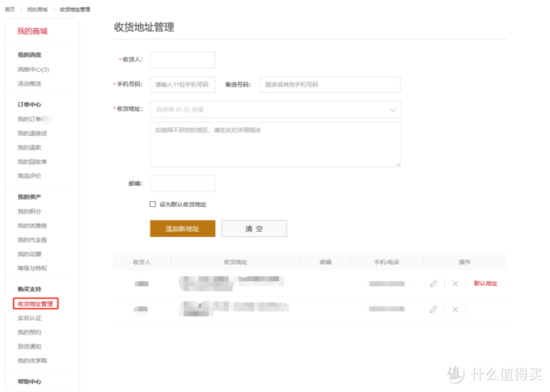Go to 我的商城 breadcrumb link
The width and height of the screenshot is (550, 392).
coord(37,10)
